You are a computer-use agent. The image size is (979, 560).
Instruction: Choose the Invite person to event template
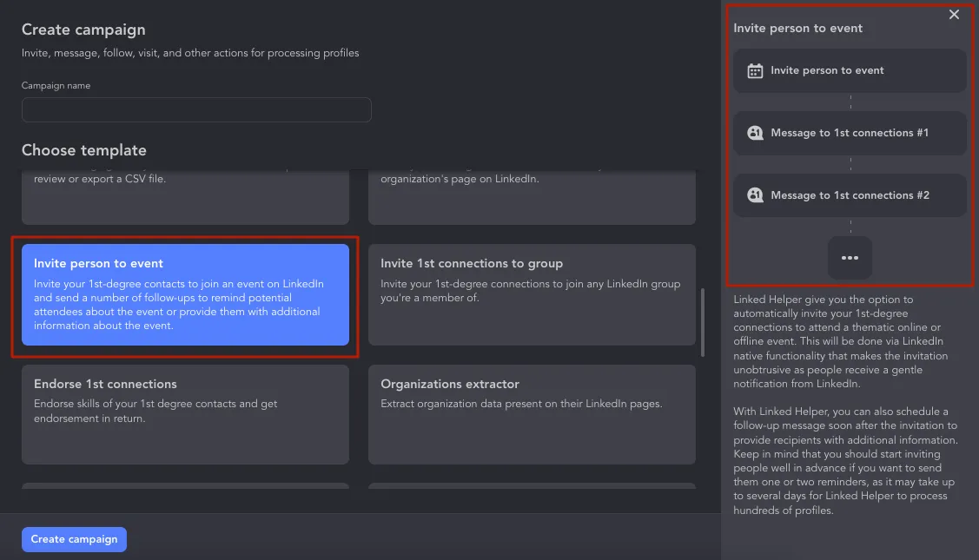(x=185, y=294)
